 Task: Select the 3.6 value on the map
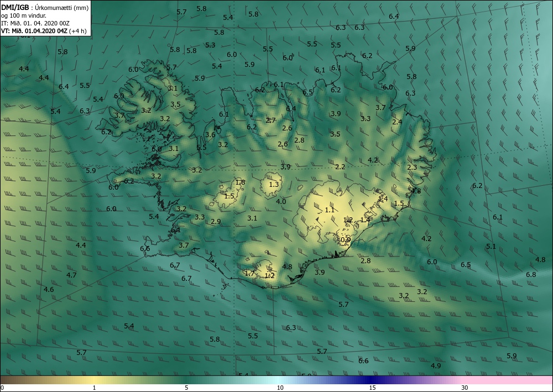[x=210, y=134]
